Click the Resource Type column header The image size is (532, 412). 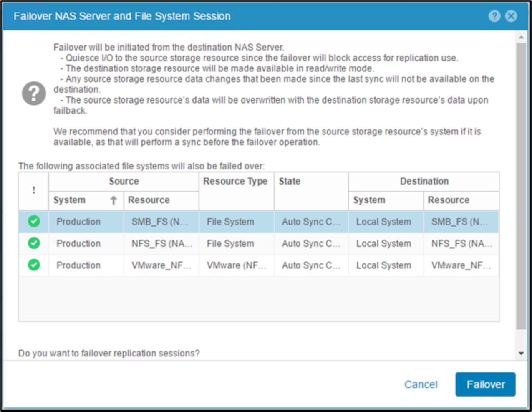click(x=236, y=191)
